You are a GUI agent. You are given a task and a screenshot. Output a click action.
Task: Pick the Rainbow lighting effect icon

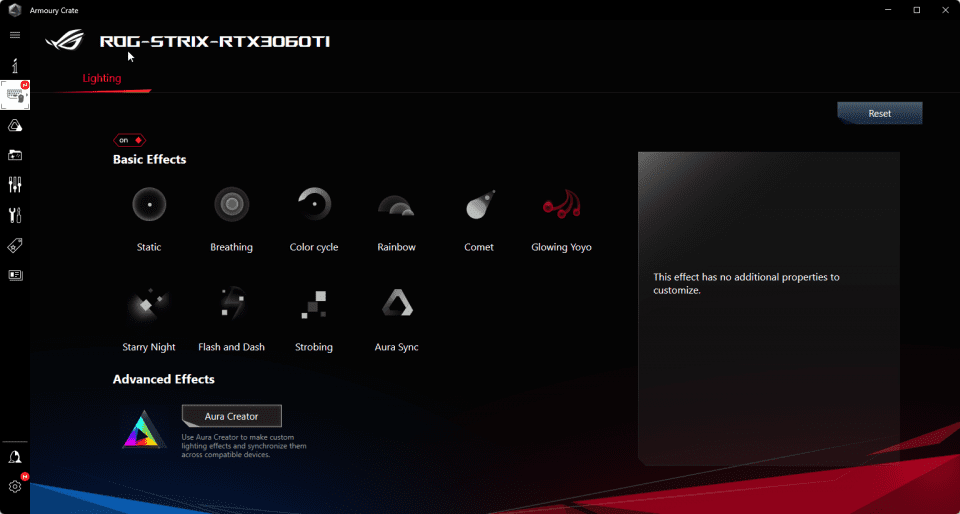click(x=396, y=205)
